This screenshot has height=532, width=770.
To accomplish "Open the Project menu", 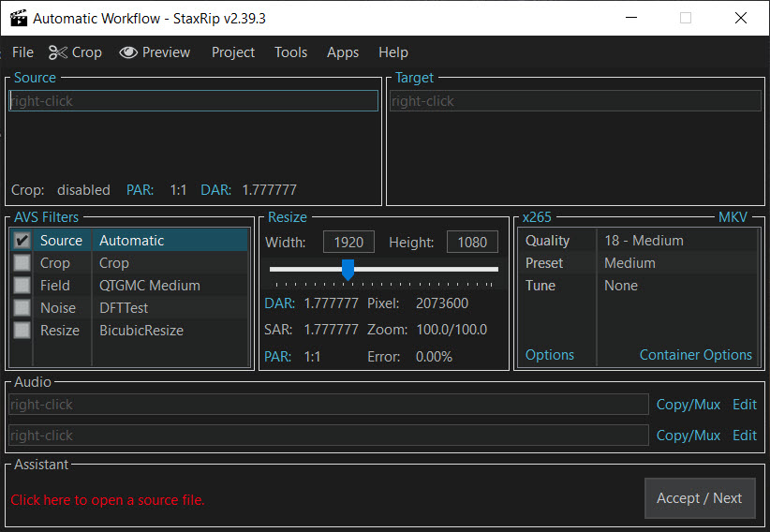I will (232, 52).
